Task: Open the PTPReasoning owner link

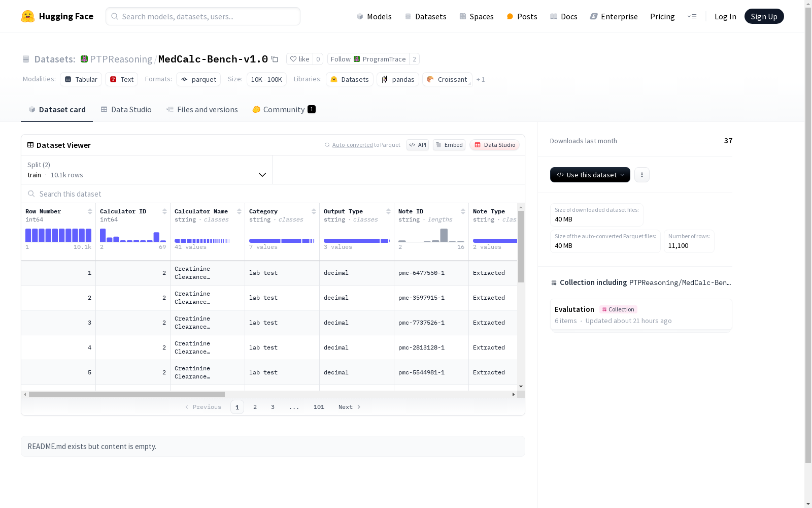Action: click(x=121, y=59)
